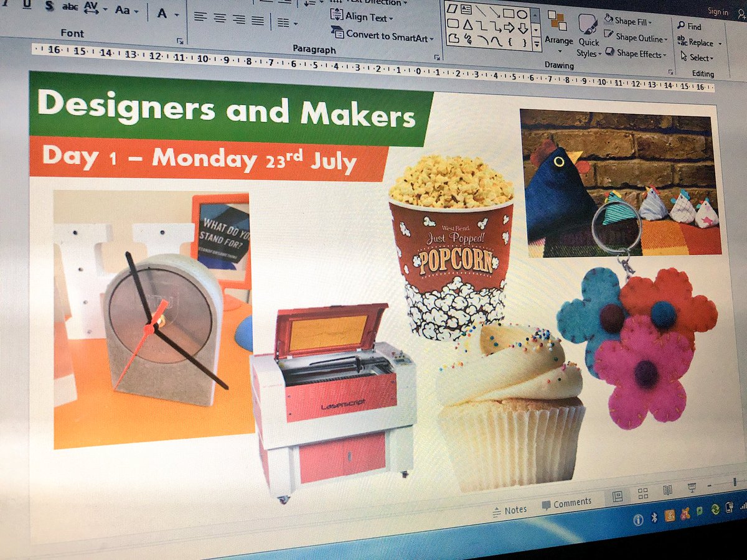Click the Change Case Aa button

(123, 11)
